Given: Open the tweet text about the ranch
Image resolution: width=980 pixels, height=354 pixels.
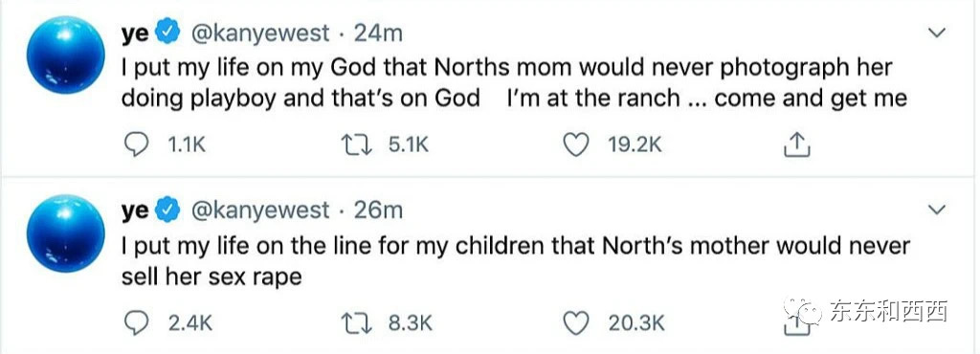Looking at the screenshot, I should pos(514,83).
